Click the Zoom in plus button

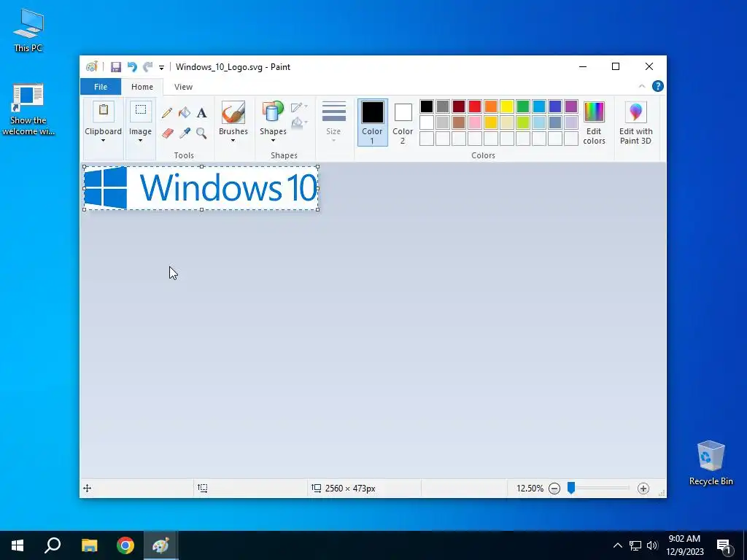[x=643, y=489]
